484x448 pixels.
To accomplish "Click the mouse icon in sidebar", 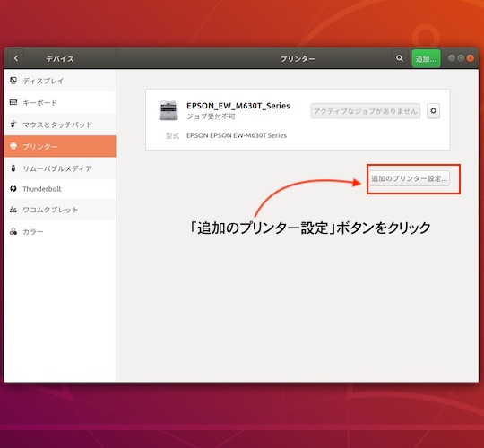I will point(13,124).
